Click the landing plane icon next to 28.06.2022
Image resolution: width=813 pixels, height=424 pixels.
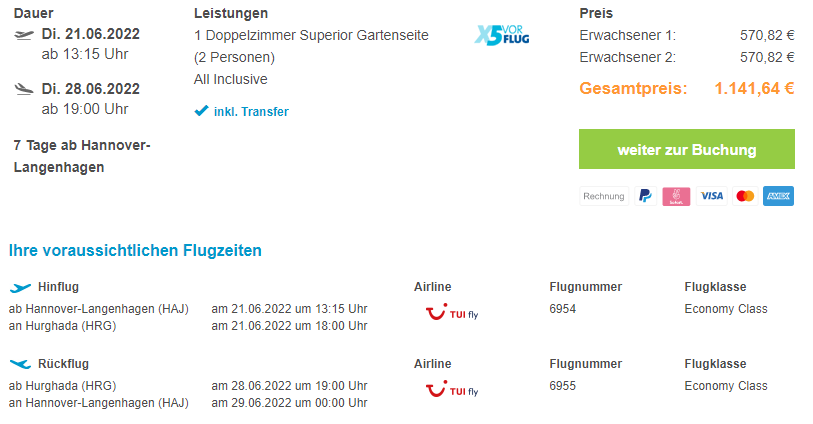(24, 89)
